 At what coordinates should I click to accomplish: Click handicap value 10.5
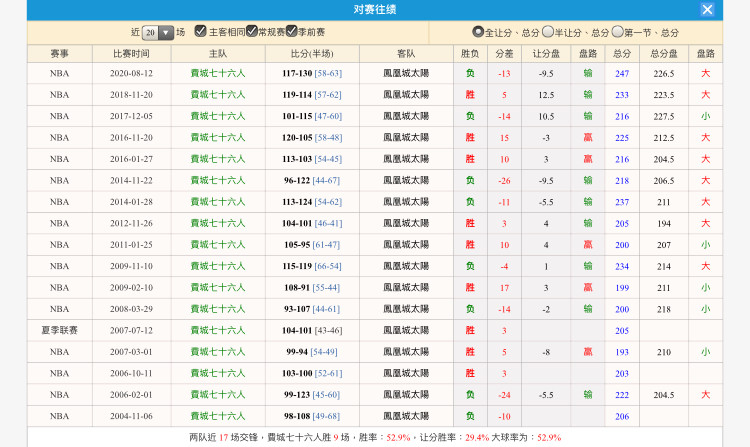click(x=546, y=116)
